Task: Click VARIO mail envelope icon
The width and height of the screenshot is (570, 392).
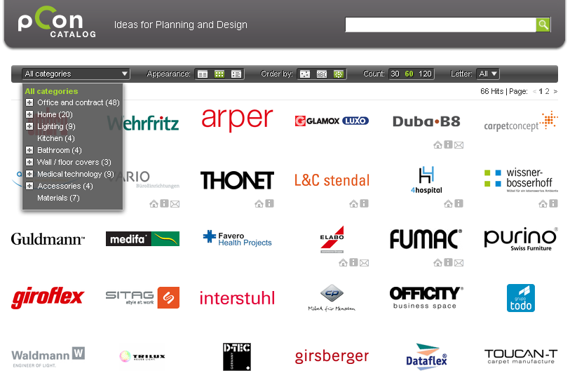Action: pyautogui.click(x=175, y=204)
